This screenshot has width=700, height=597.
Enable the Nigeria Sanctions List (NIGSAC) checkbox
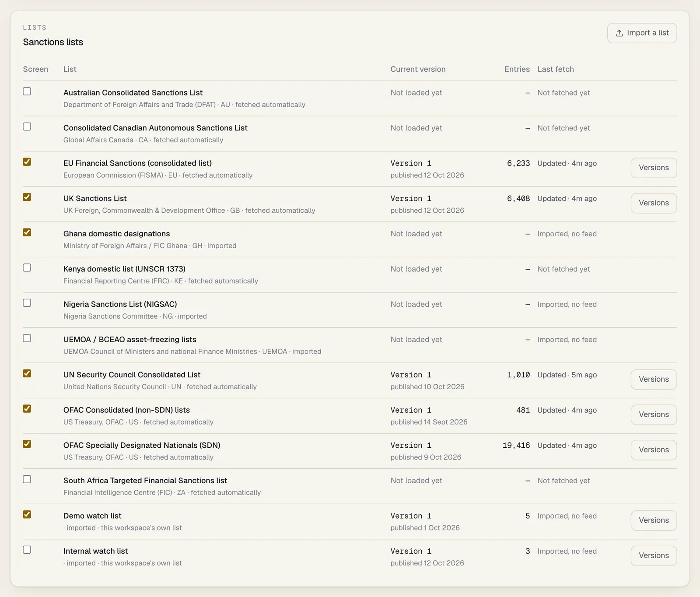27,303
